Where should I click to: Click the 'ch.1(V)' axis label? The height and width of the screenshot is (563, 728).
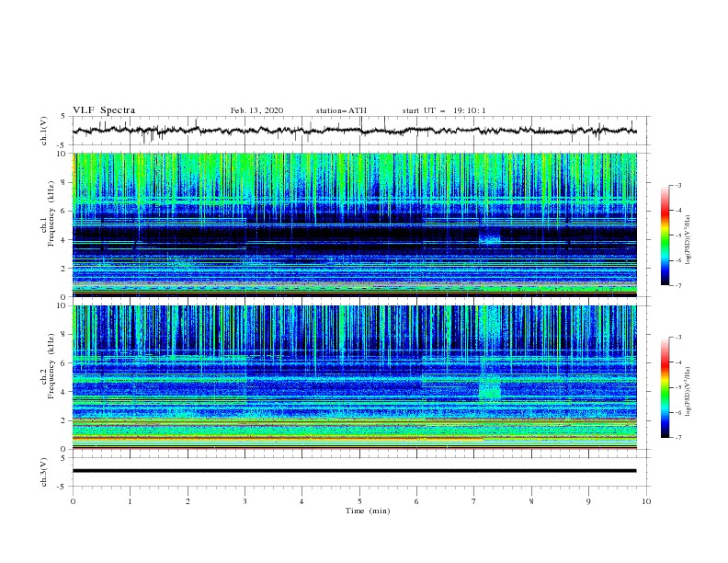(44, 131)
